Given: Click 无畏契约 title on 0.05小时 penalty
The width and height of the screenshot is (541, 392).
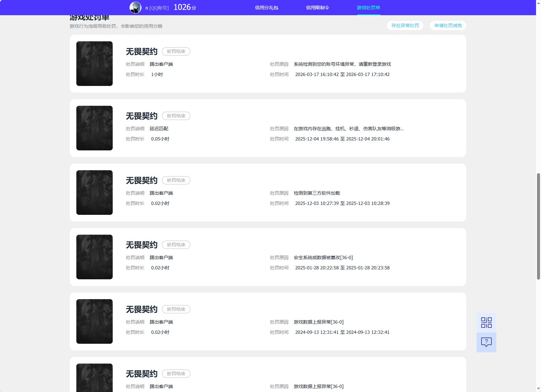Looking at the screenshot, I should (141, 116).
